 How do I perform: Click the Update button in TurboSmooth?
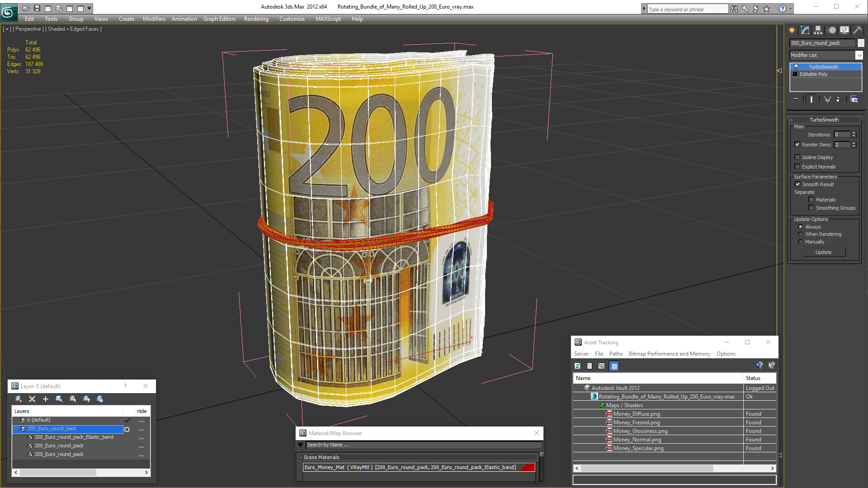click(824, 252)
